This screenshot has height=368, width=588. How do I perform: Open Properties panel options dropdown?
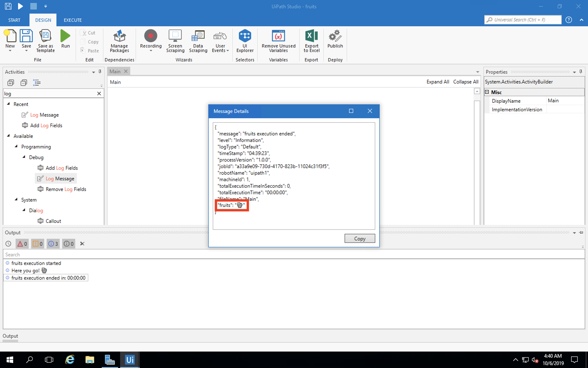click(x=574, y=72)
